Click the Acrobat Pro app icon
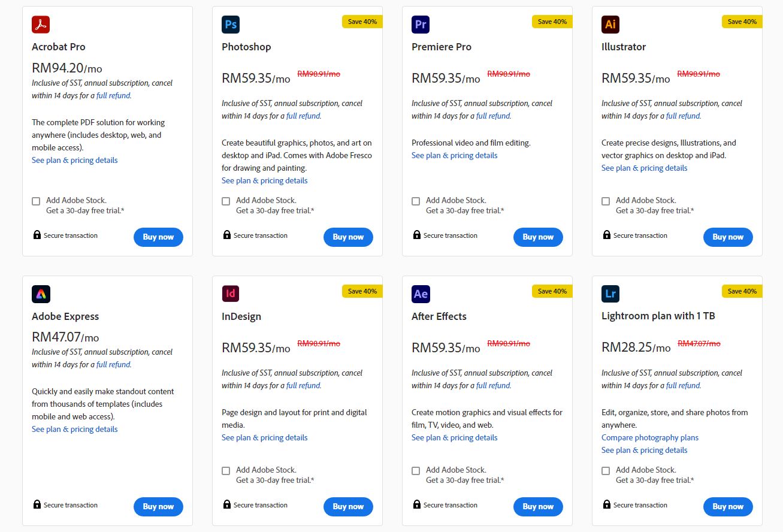The image size is (783, 532). click(x=41, y=25)
